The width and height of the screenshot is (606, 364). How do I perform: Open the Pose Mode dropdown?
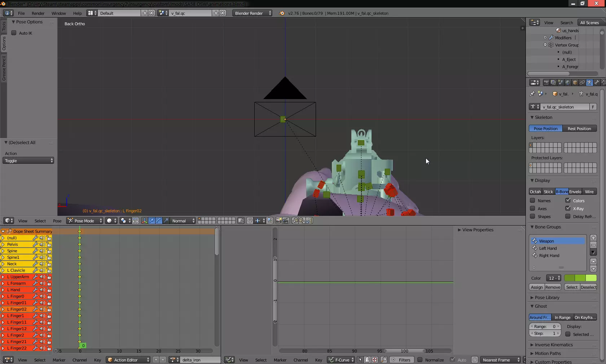pos(85,221)
